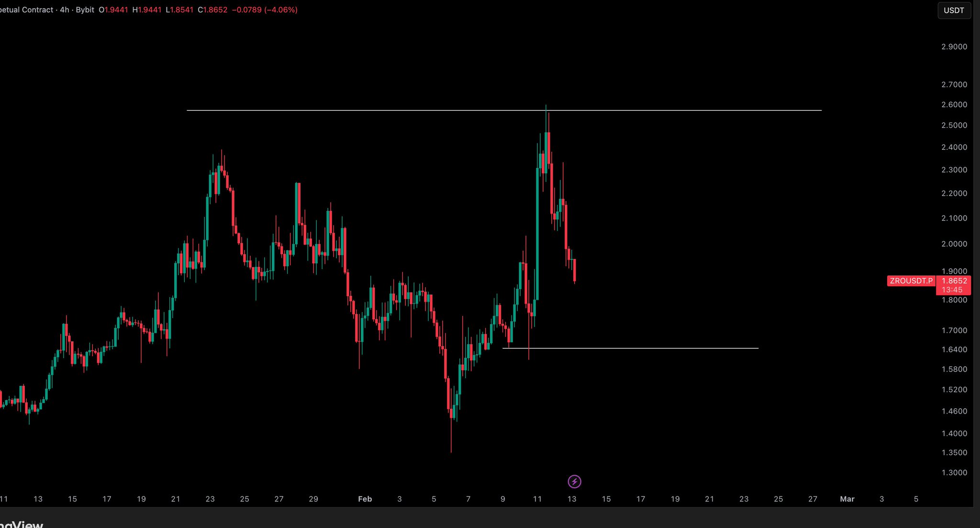Click the 1.3000 label on price axis

coord(954,473)
